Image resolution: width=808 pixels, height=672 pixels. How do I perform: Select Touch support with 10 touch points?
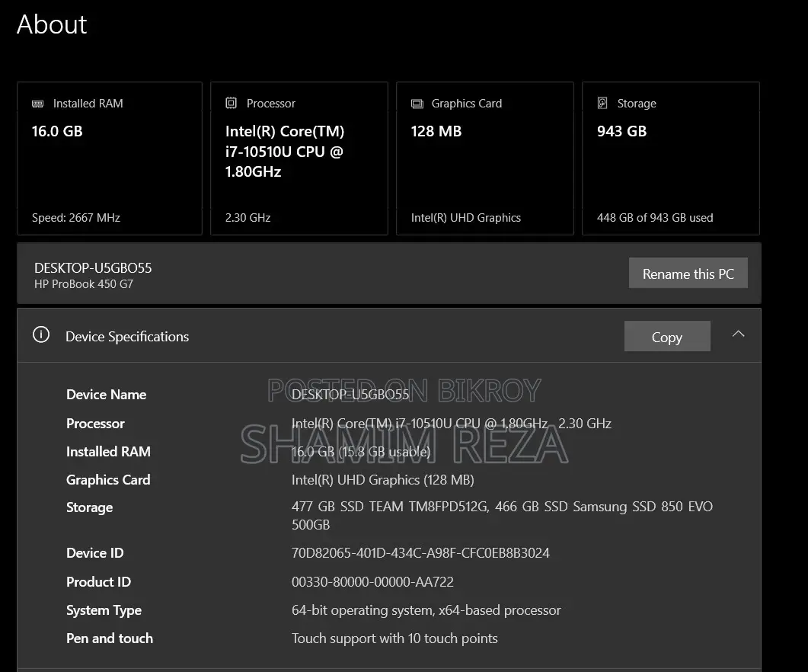[x=394, y=638]
